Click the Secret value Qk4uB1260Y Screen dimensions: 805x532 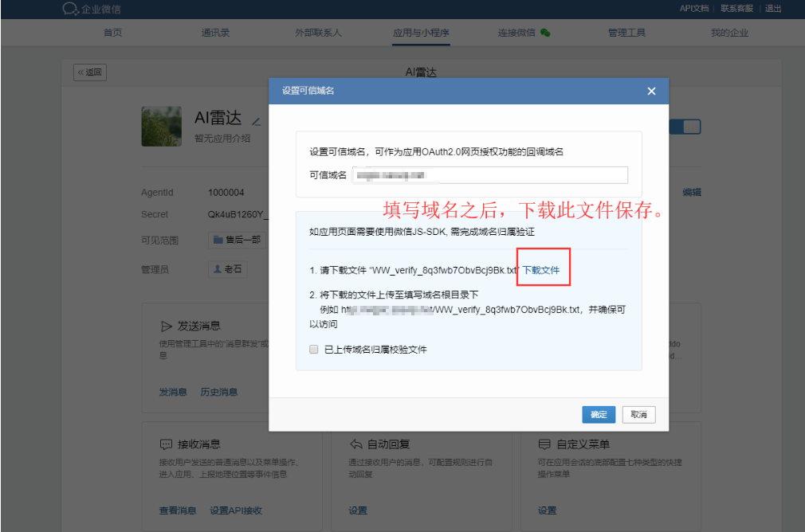238,214
